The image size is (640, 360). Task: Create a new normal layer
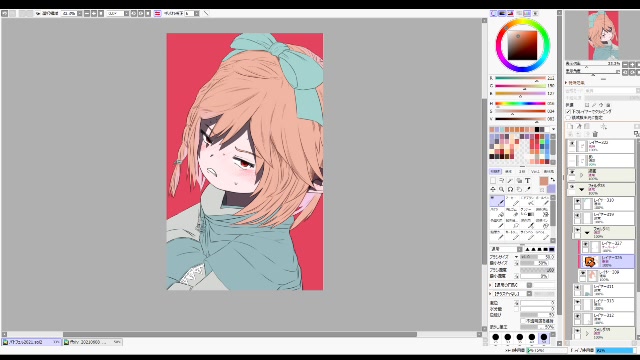(570, 126)
